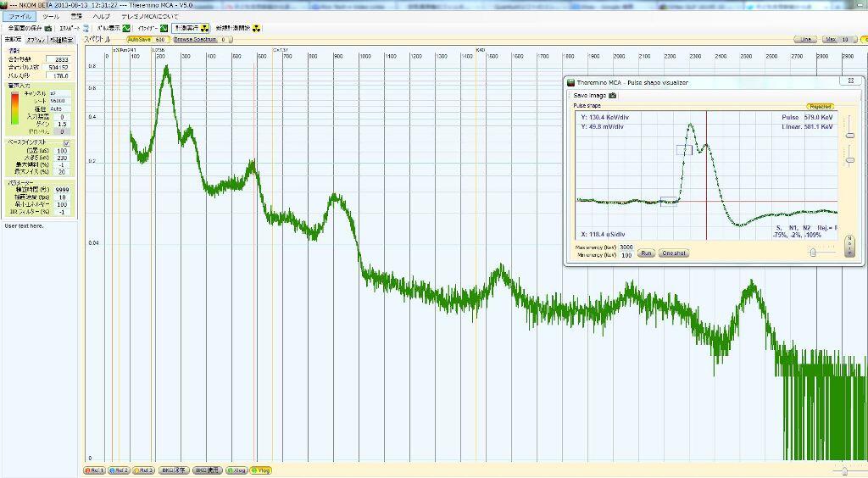The image size is (868, 478).
Task: Toggle the Ref 2 button
Action: click(x=119, y=470)
